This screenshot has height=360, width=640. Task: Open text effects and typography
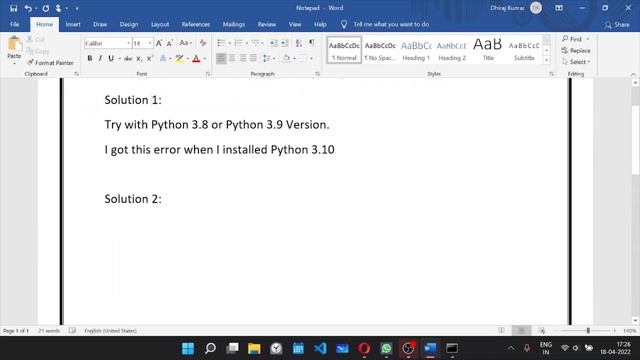point(163,59)
